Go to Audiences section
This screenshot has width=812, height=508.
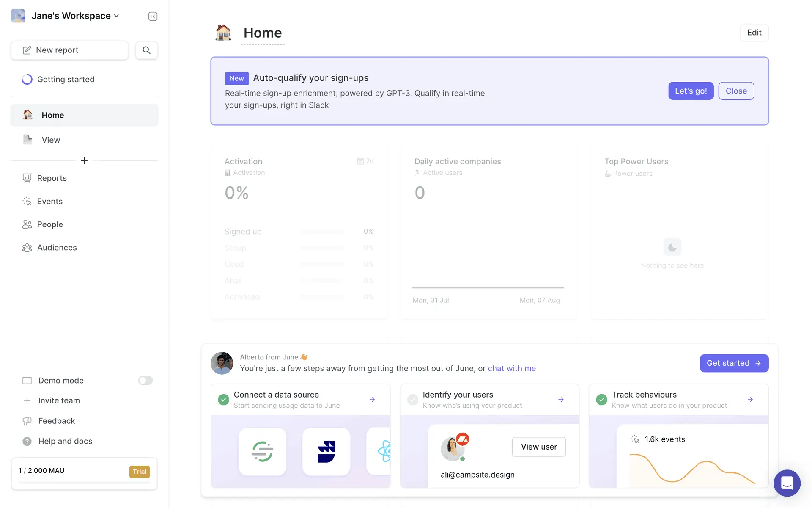(x=57, y=248)
